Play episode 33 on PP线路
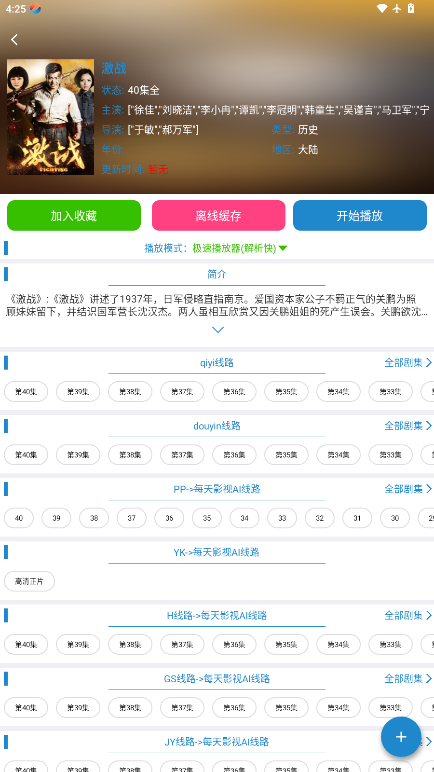Viewport: 434px width, 772px height. click(282, 518)
